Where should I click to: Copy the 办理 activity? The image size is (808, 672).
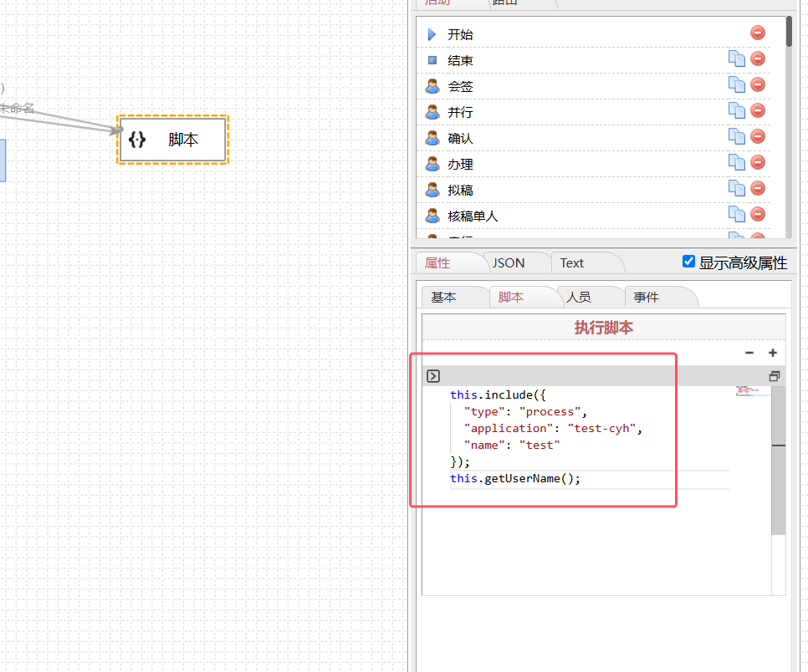(736, 162)
